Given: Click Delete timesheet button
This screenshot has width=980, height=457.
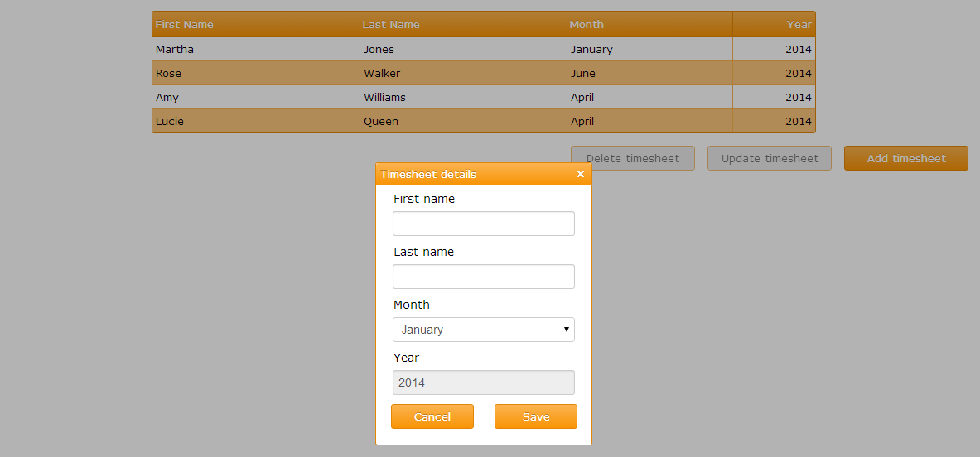Looking at the screenshot, I should tap(632, 158).
